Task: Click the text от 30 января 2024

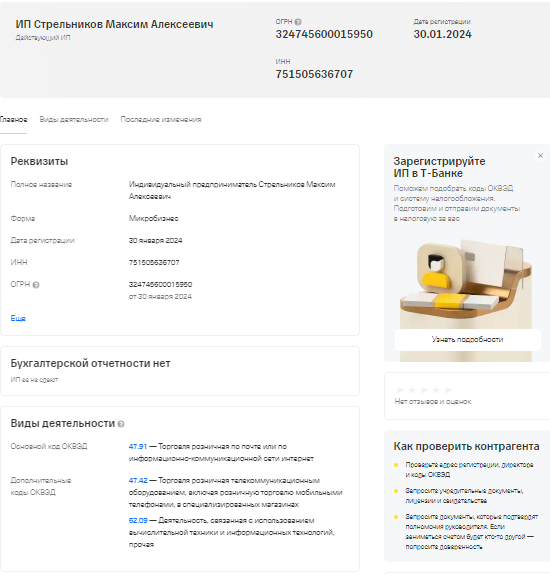Action: [x=160, y=297]
